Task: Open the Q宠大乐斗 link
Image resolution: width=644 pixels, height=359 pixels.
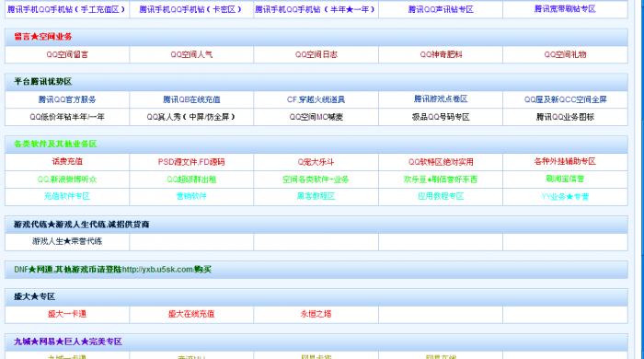Action: pyautogui.click(x=316, y=162)
